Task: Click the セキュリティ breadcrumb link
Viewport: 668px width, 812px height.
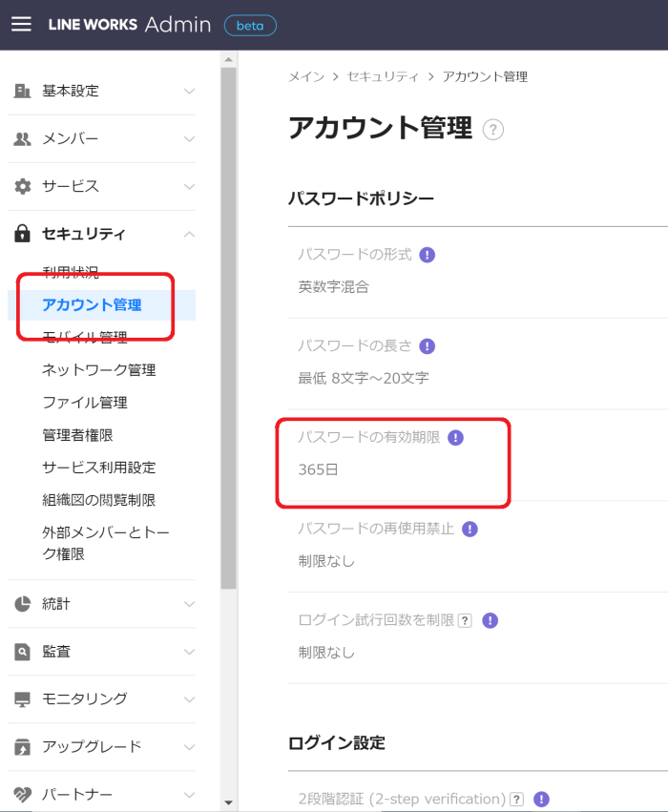Action: tap(383, 76)
